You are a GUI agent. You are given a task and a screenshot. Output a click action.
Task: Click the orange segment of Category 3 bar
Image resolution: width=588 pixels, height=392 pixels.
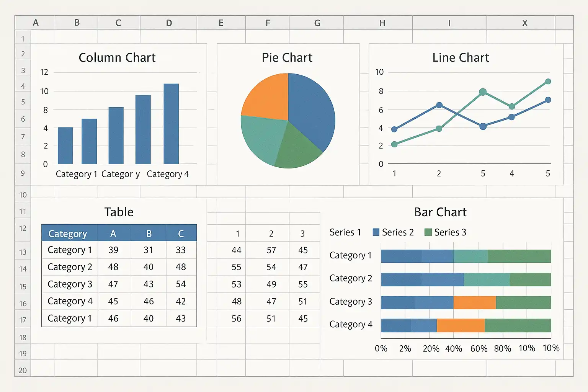tap(474, 302)
